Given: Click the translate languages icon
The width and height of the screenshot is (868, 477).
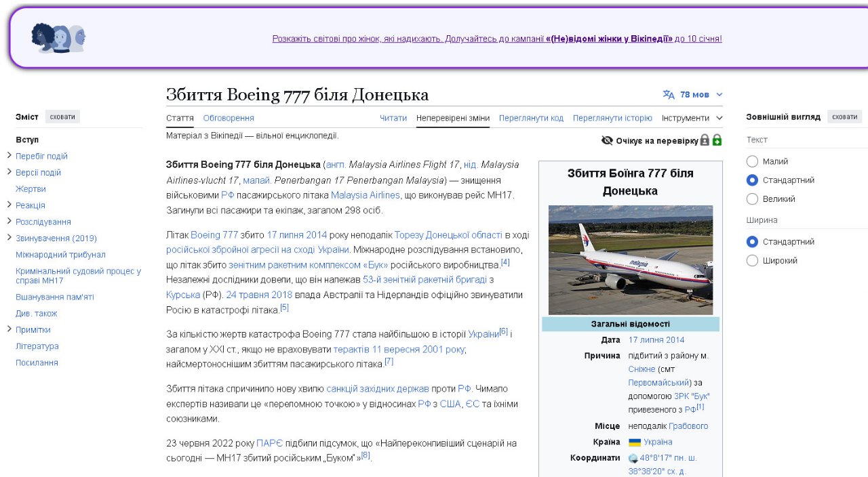Looking at the screenshot, I should [669, 94].
